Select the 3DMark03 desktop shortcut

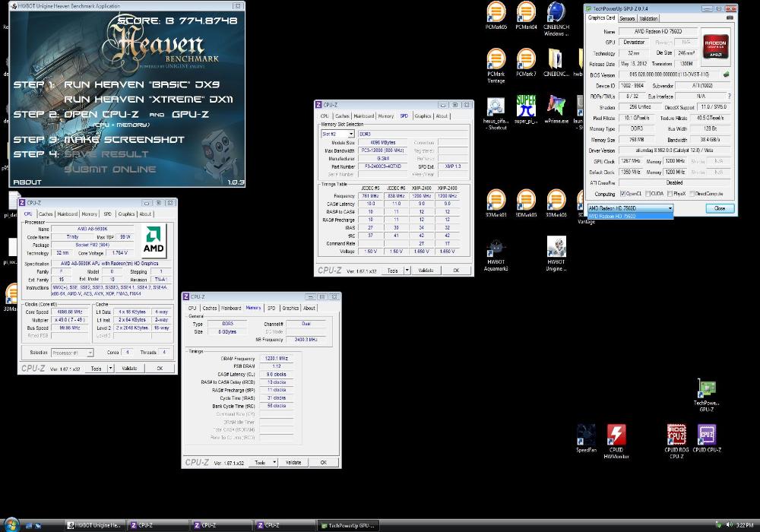496,204
